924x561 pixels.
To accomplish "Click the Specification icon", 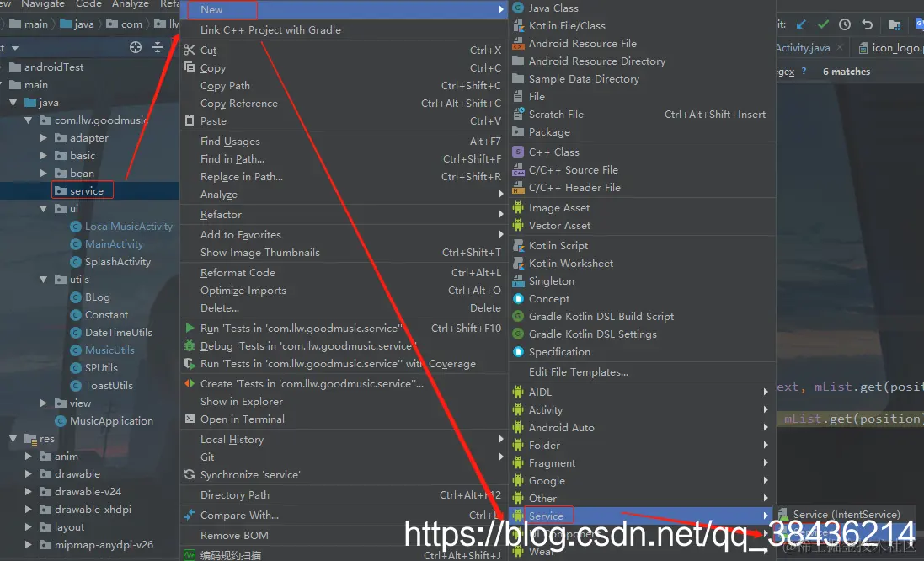I will (518, 351).
